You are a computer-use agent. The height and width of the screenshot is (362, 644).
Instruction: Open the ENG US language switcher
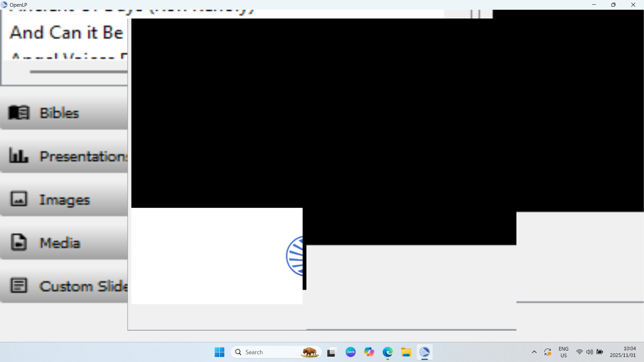point(563,352)
